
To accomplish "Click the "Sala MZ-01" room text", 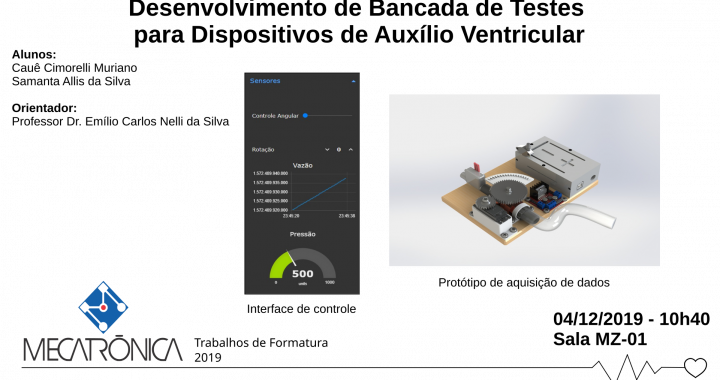I will (600, 339).
